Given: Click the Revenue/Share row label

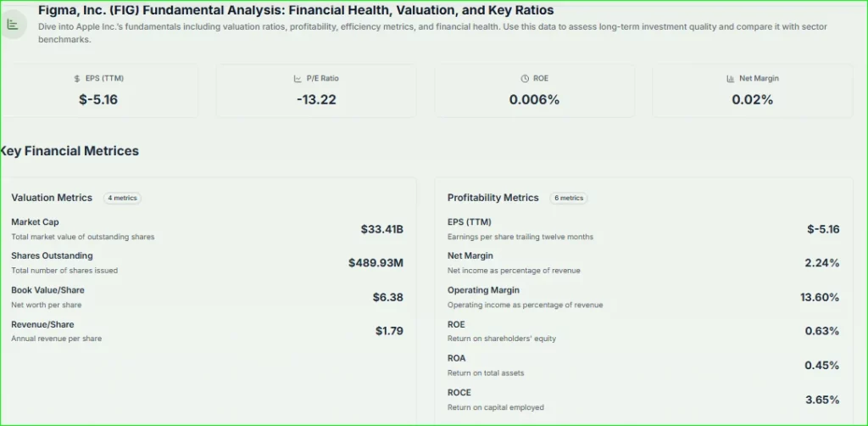Looking at the screenshot, I should click(x=42, y=324).
